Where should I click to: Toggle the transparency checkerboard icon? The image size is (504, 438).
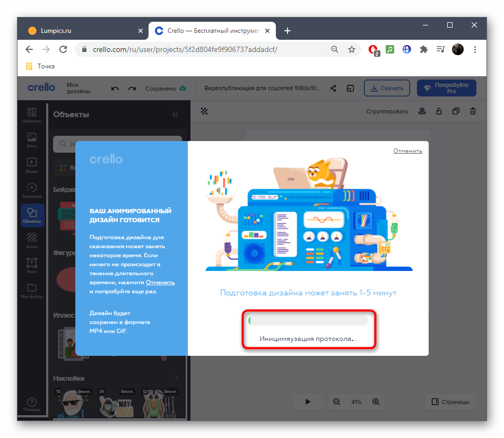(x=204, y=111)
